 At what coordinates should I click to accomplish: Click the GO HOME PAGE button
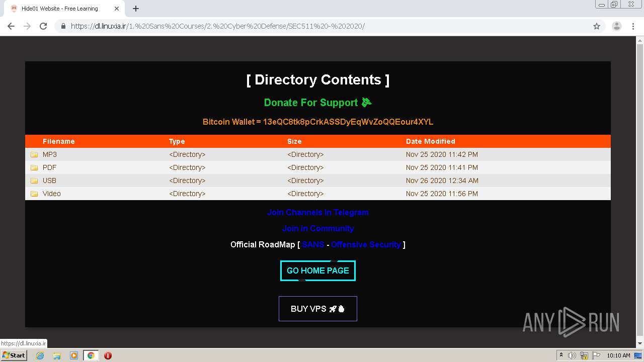(x=318, y=270)
